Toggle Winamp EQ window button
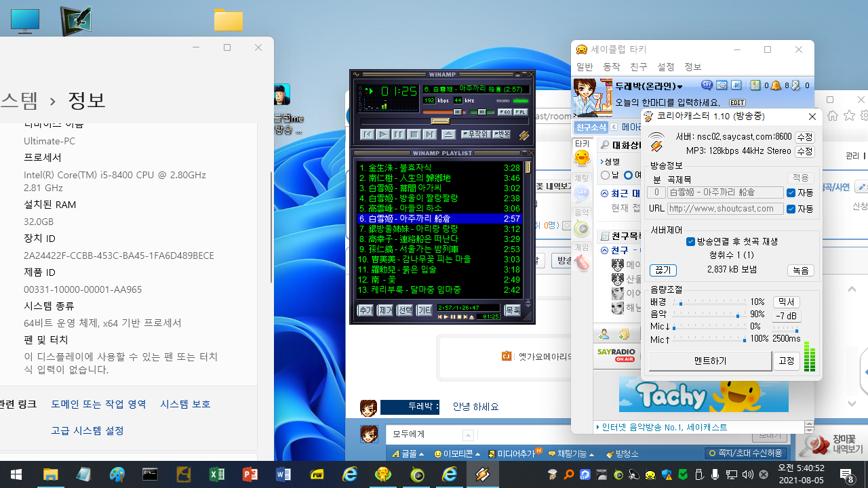The width and height of the screenshot is (868, 488). 505,112
